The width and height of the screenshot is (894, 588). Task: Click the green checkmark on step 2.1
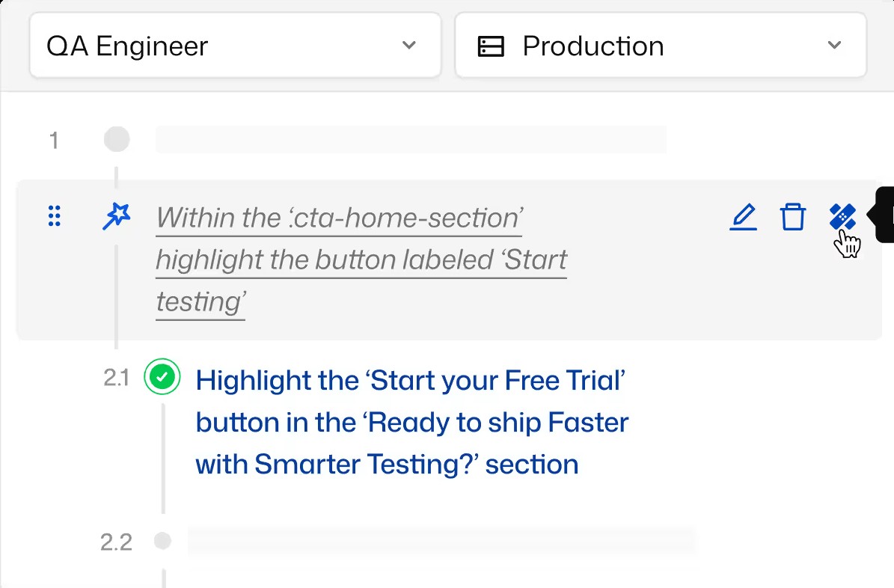(x=162, y=376)
